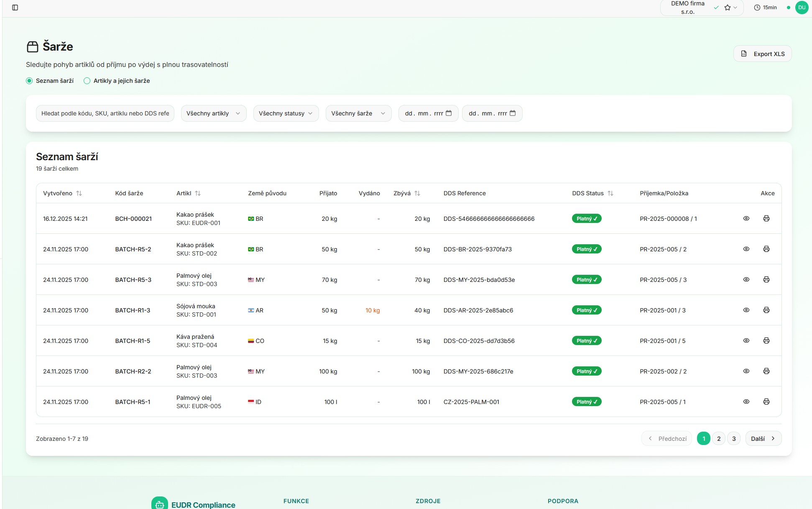Image resolution: width=812 pixels, height=509 pixels.
Task: Open Všechny šarže dropdown
Action: click(x=358, y=113)
